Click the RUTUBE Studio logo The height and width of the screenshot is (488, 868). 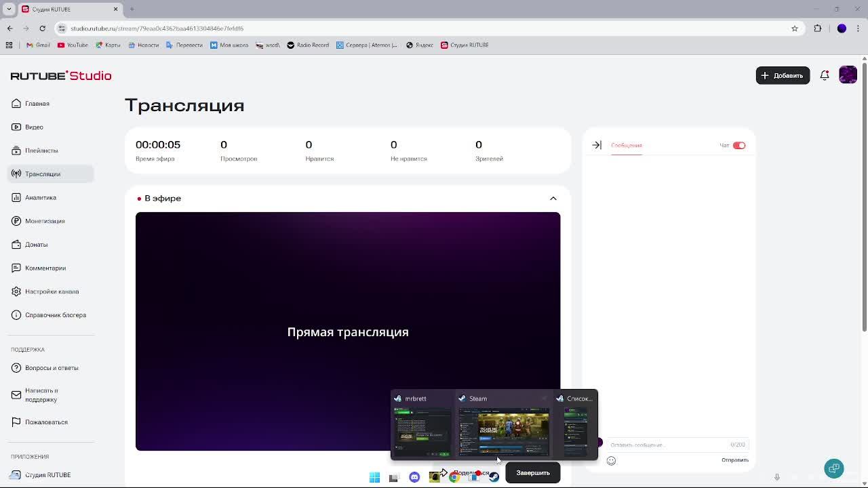pyautogui.click(x=61, y=76)
